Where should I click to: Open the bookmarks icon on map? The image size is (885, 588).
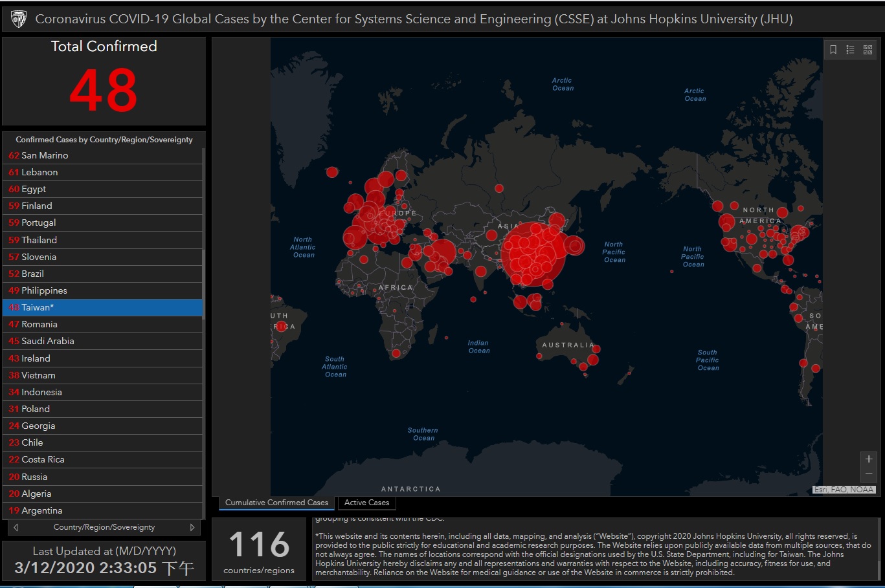click(x=833, y=50)
